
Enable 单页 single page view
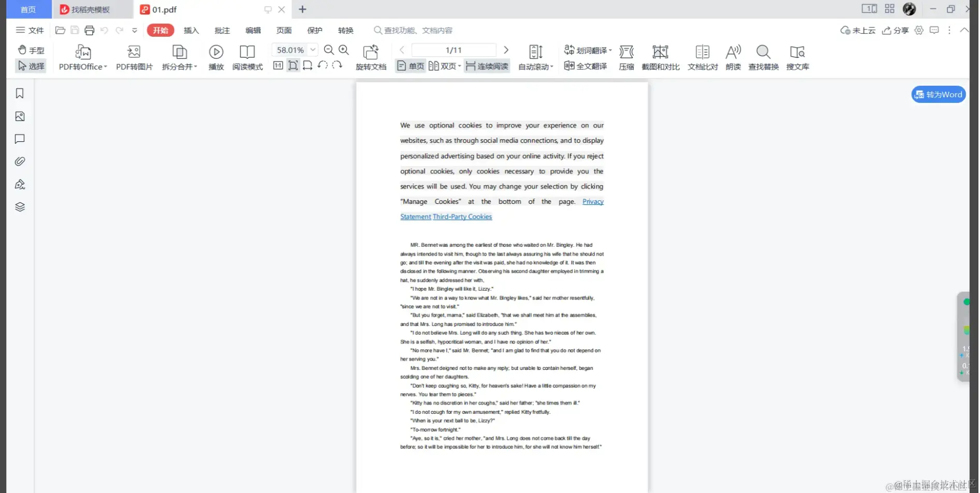point(411,66)
